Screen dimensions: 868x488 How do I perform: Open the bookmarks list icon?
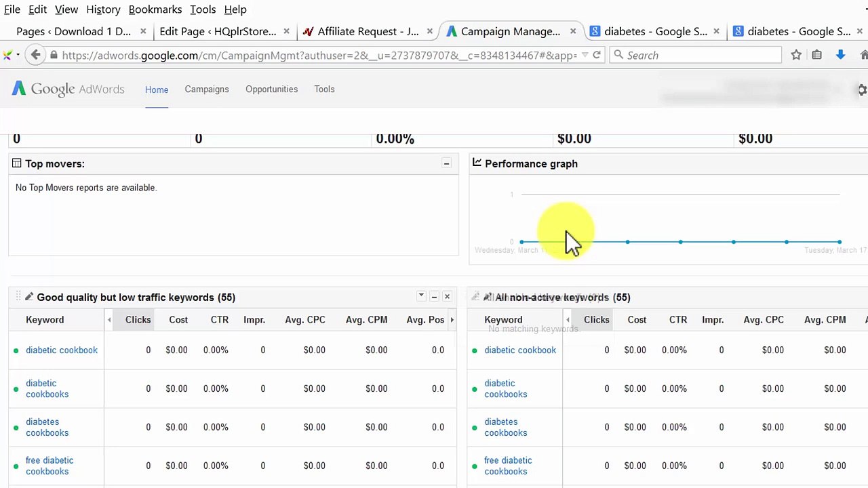[817, 55]
